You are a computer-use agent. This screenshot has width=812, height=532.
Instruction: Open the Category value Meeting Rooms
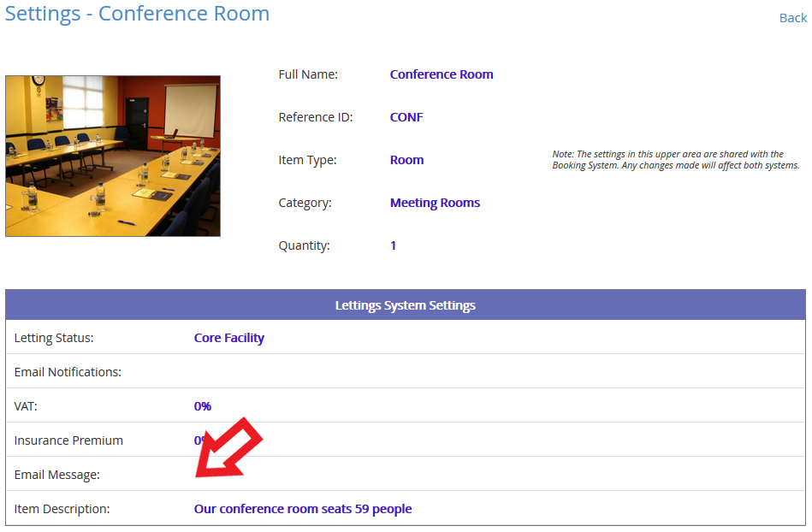[x=435, y=203]
